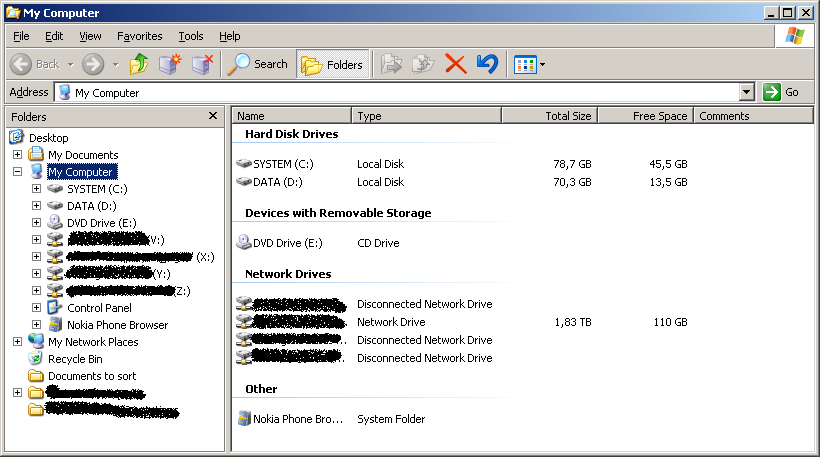Screen dimensions: 820x457
Task: Open the Tools menu
Action: point(190,36)
